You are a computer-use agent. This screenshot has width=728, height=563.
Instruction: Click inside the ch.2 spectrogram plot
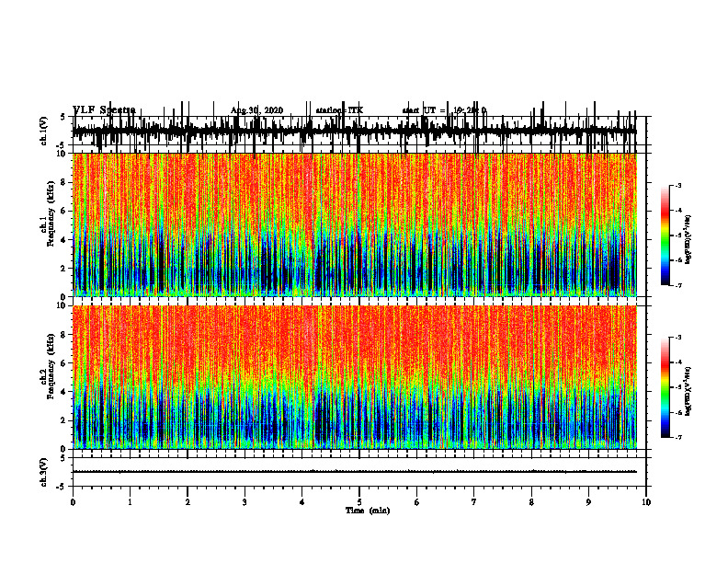coord(354,377)
